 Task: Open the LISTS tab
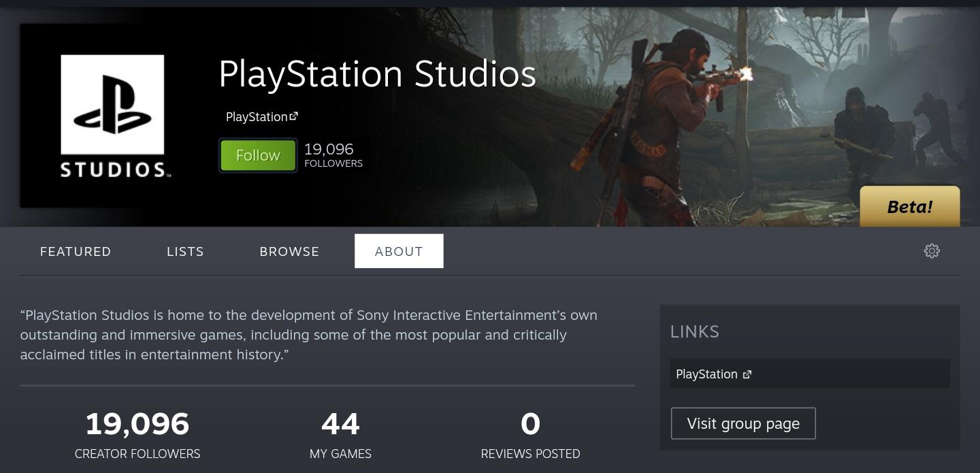pos(184,251)
